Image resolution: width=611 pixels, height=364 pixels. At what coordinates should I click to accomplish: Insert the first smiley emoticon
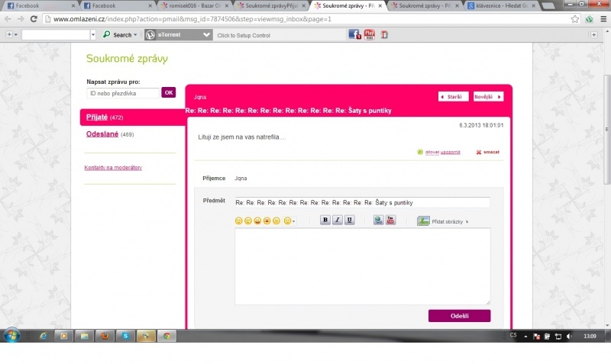[238, 221]
